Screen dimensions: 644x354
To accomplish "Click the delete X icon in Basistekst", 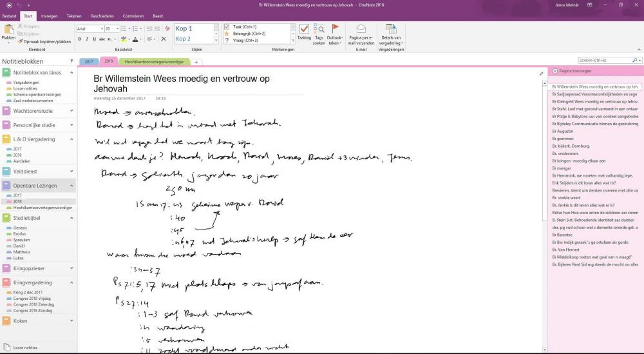I will (x=164, y=39).
